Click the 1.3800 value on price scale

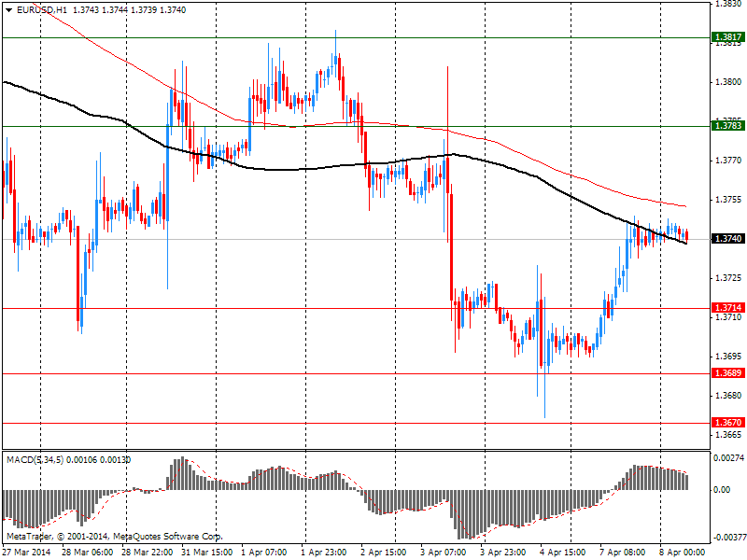[726, 82]
